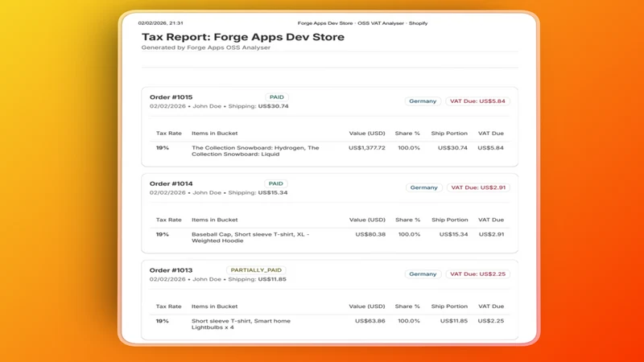Click the value US$80.38

click(370, 234)
